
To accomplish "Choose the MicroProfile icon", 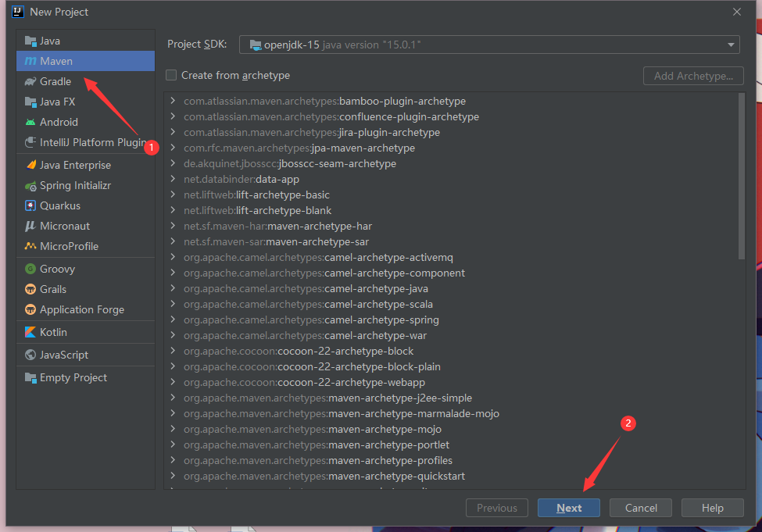I will [x=30, y=246].
